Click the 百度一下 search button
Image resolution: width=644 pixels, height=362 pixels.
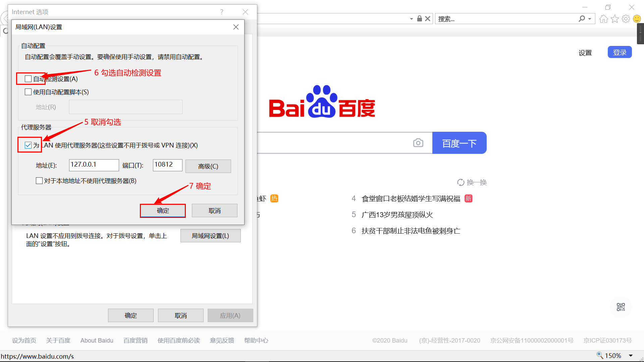coord(460,143)
